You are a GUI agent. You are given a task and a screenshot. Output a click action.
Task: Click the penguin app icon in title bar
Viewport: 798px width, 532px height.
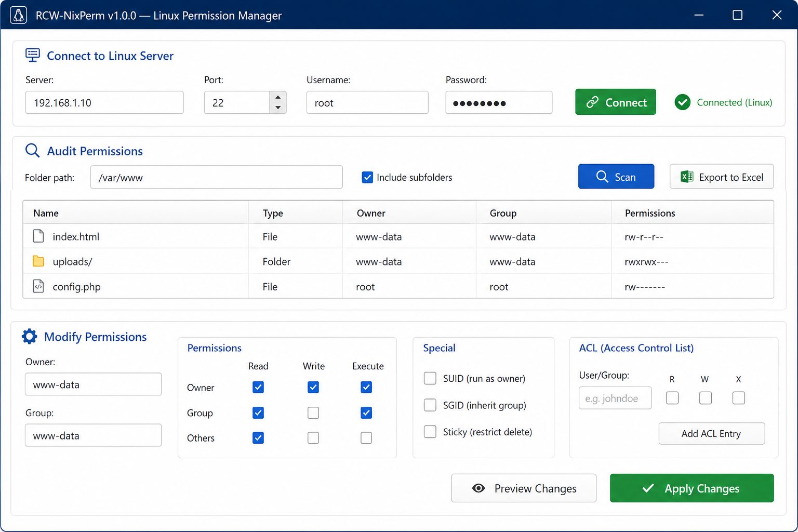(x=19, y=16)
